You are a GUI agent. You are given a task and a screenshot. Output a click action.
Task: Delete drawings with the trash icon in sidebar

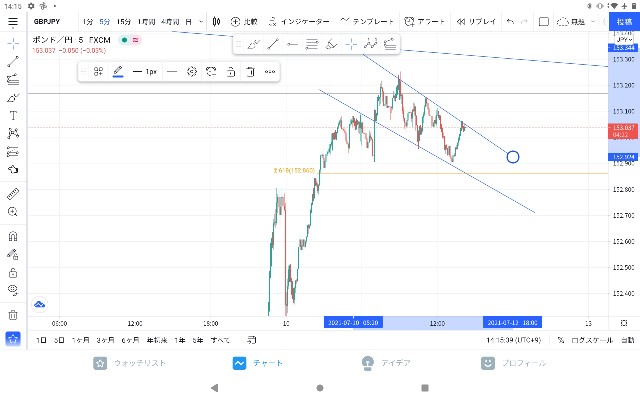pyautogui.click(x=13, y=315)
